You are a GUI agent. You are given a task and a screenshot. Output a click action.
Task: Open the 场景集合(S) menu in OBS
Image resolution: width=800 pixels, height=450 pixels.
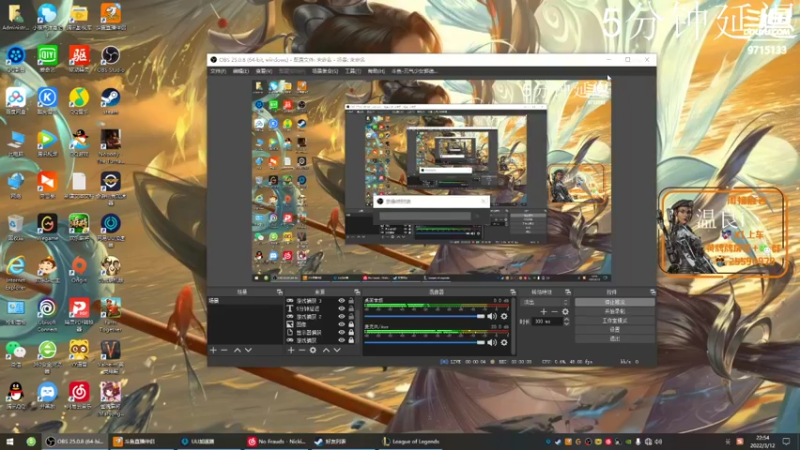pyautogui.click(x=325, y=71)
